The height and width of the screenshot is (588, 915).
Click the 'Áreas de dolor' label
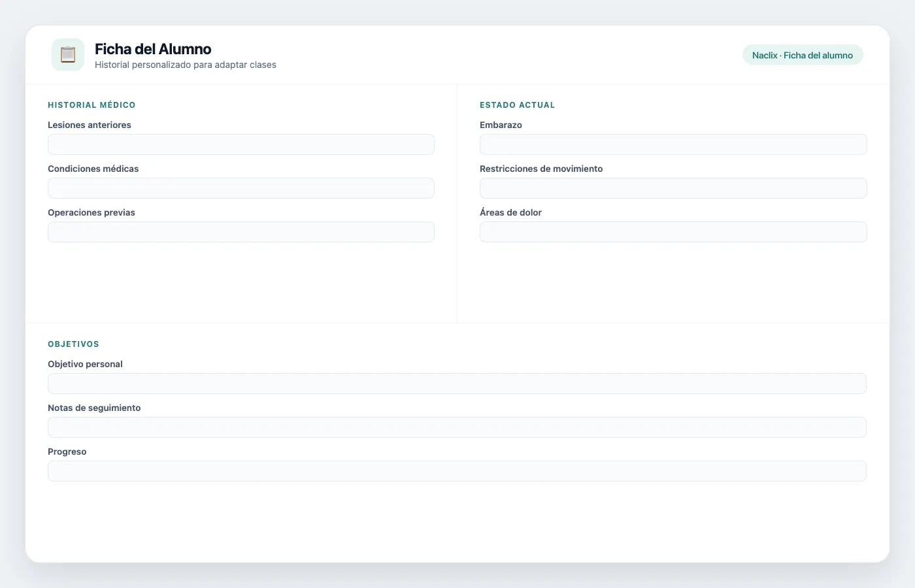coord(511,212)
